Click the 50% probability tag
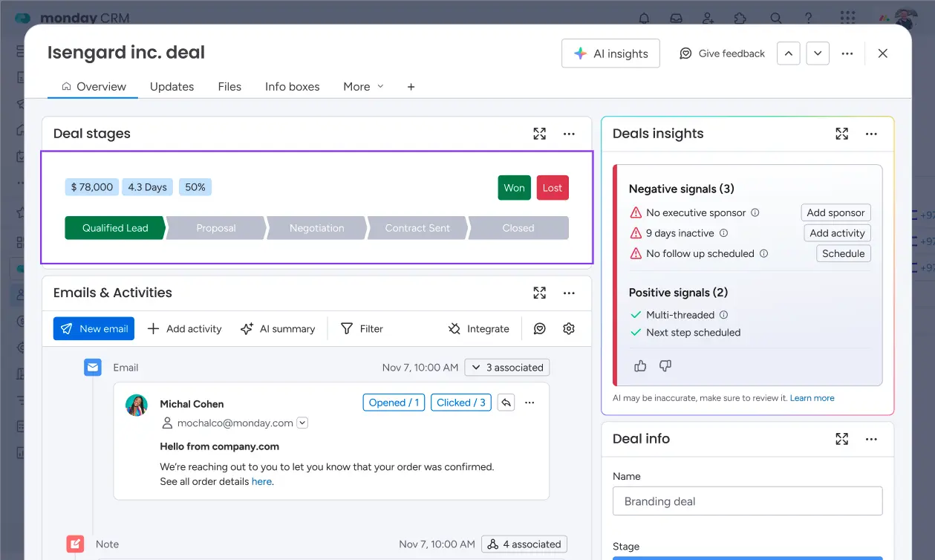This screenshot has height=560, width=935. coord(195,187)
